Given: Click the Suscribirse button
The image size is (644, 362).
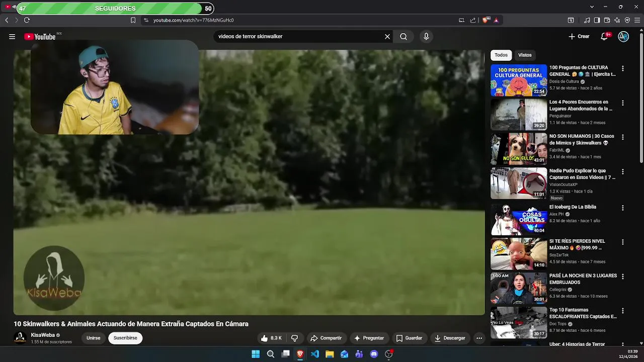Looking at the screenshot, I should pos(125,338).
